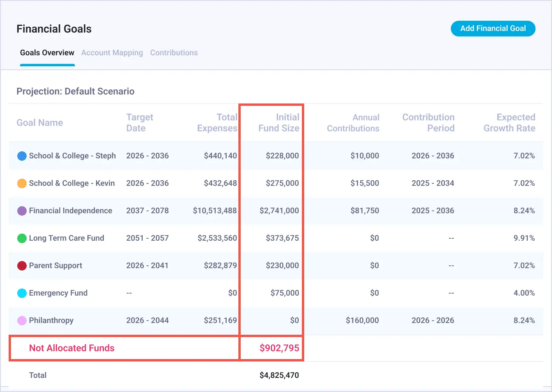552x392 pixels.
Task: Click the $373,675 initial fund value
Action: (282, 238)
